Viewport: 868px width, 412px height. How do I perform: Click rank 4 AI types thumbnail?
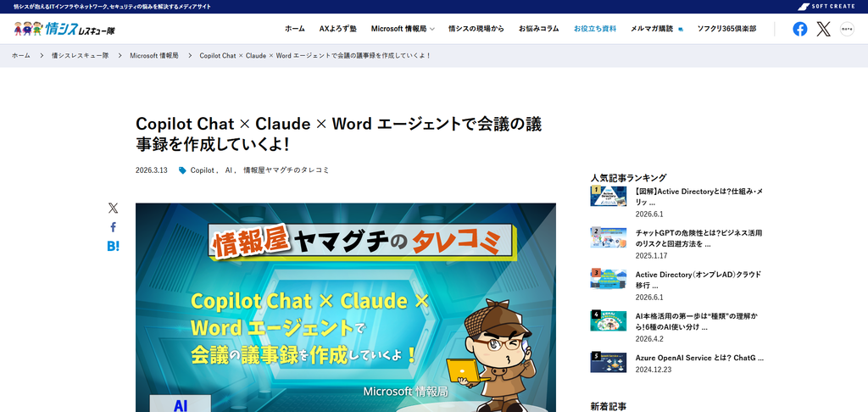pos(609,320)
